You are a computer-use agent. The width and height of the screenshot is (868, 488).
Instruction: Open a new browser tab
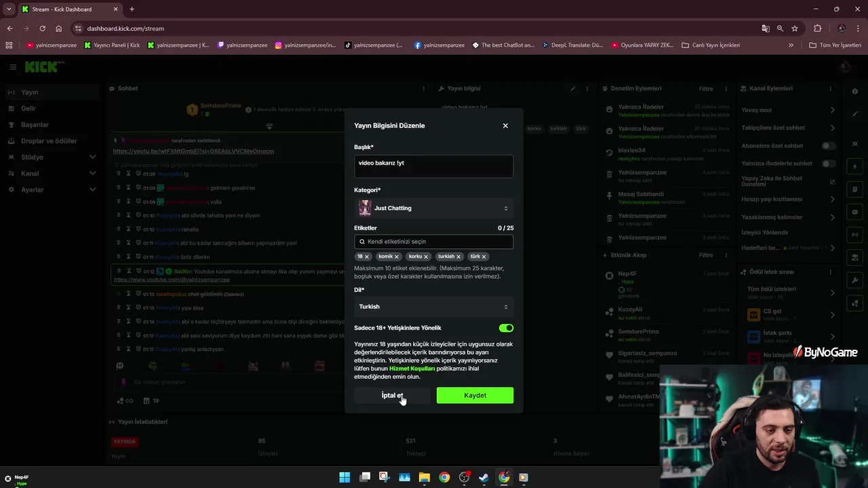pyautogui.click(x=132, y=9)
